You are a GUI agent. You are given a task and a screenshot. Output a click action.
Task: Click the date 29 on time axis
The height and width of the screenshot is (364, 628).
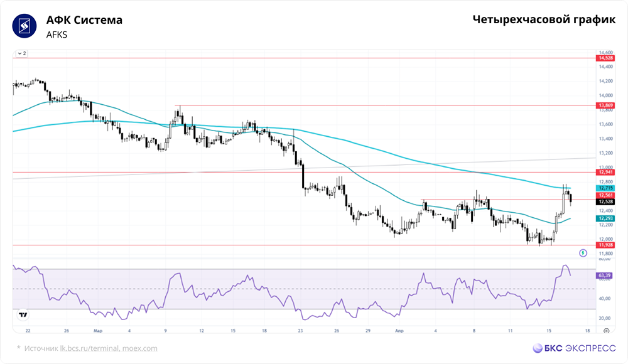tap(367, 331)
